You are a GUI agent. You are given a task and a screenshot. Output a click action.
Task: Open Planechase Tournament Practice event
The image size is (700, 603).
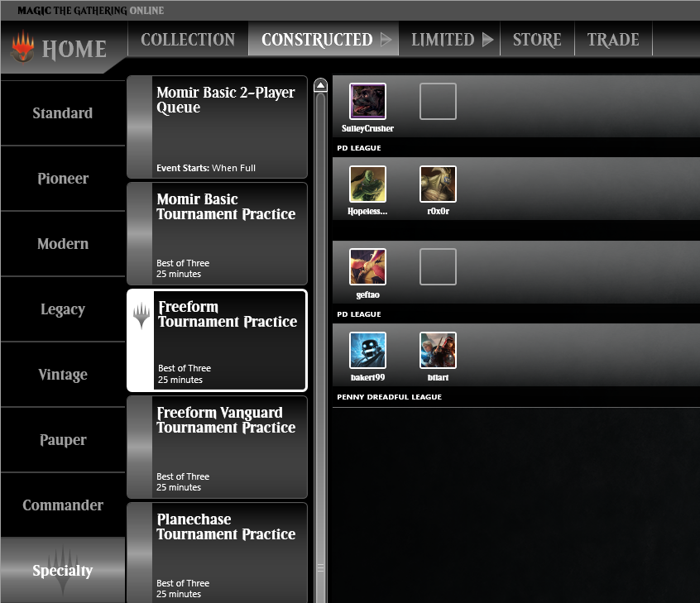(217, 553)
